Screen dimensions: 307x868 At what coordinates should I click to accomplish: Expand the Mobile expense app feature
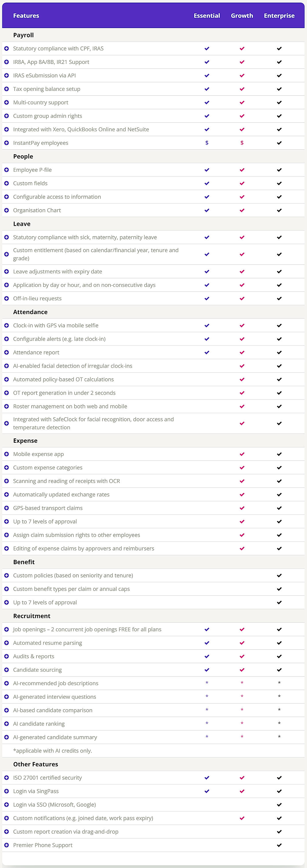click(7, 454)
